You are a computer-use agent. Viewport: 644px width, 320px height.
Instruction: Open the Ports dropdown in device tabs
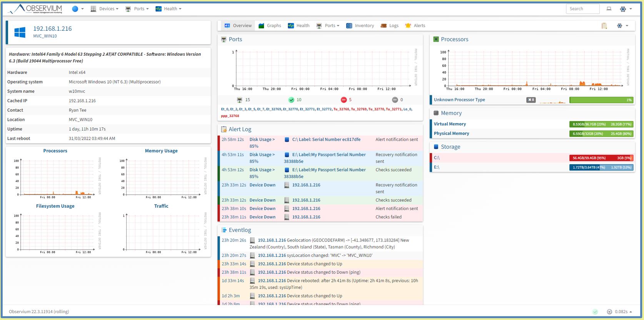click(x=328, y=26)
